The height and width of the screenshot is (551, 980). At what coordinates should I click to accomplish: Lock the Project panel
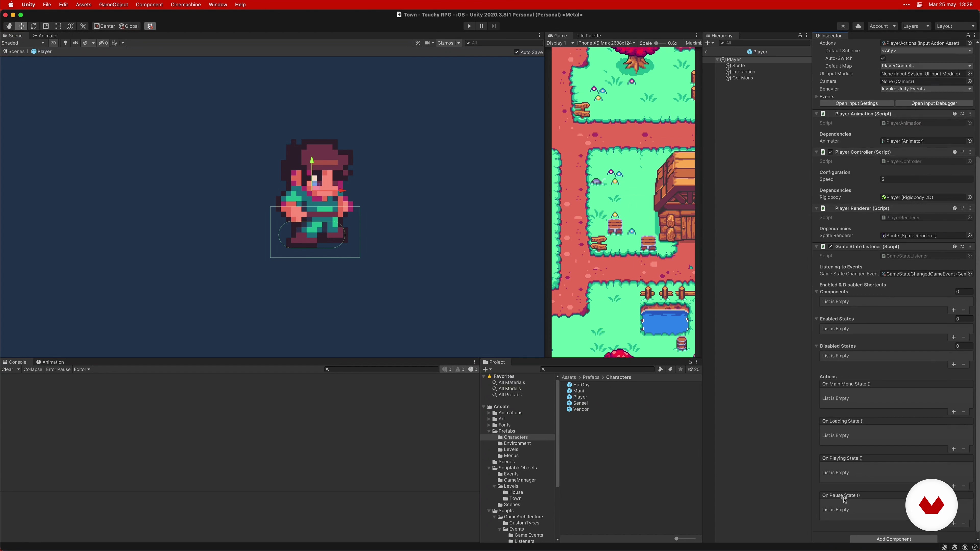point(690,362)
